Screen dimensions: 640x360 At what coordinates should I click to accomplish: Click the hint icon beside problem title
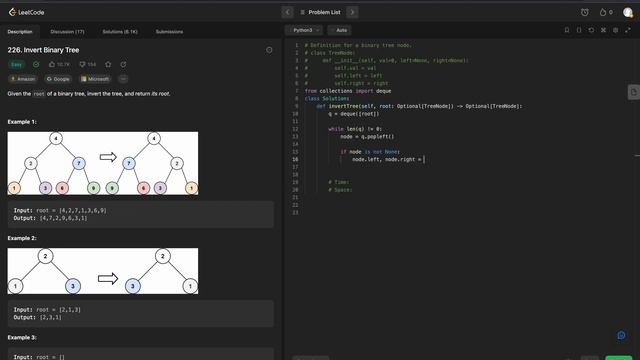[x=269, y=50]
